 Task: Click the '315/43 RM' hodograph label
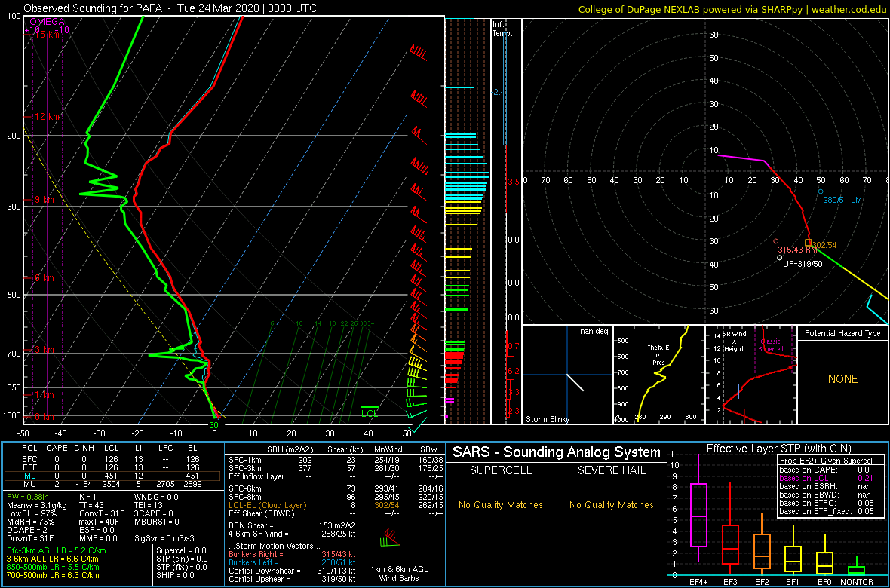click(x=797, y=250)
